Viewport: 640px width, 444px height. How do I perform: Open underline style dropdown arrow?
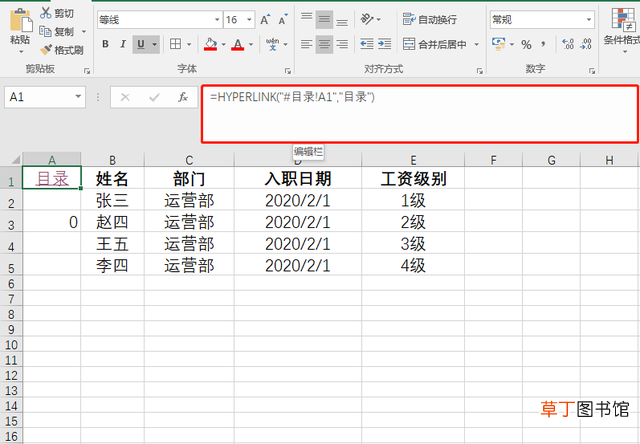(155, 44)
